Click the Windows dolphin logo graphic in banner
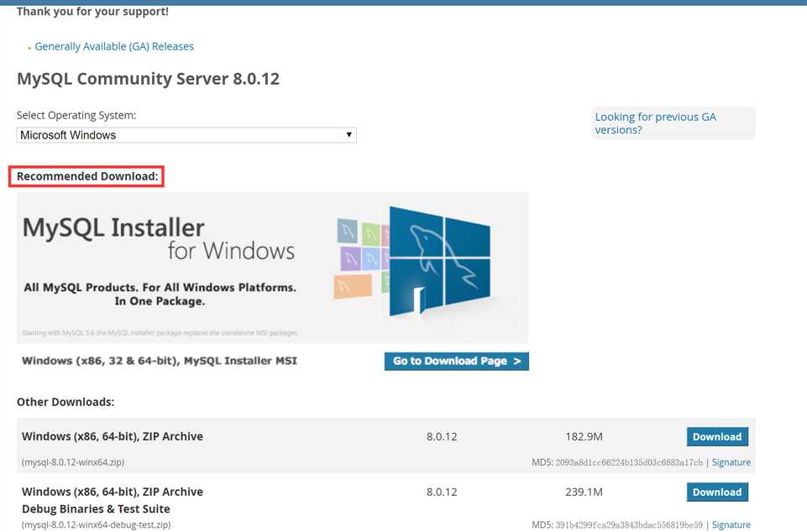The width and height of the screenshot is (807, 532). click(x=439, y=261)
